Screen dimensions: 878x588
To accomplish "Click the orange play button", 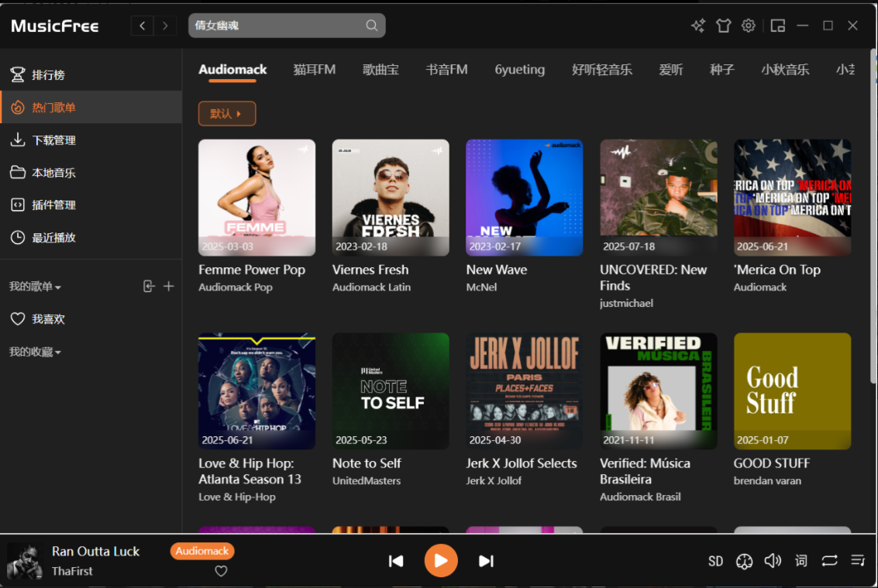I will (441, 561).
